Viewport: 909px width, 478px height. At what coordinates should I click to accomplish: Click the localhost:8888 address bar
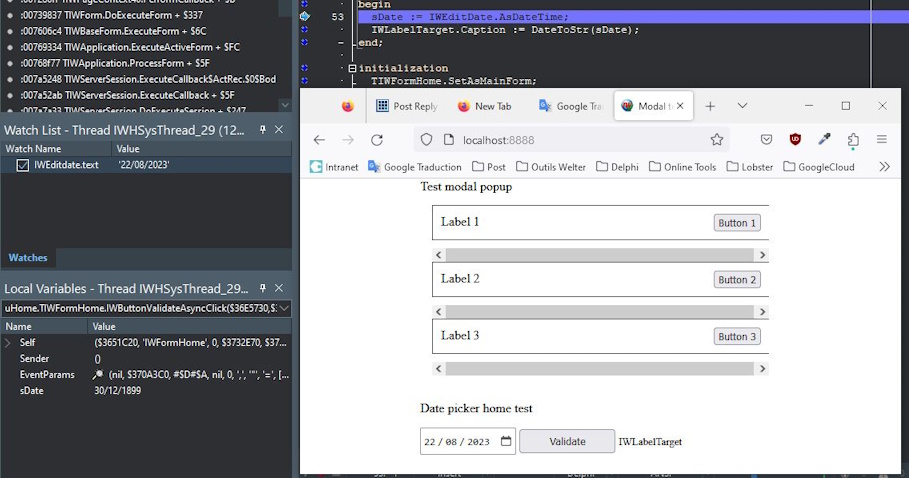[x=571, y=140]
